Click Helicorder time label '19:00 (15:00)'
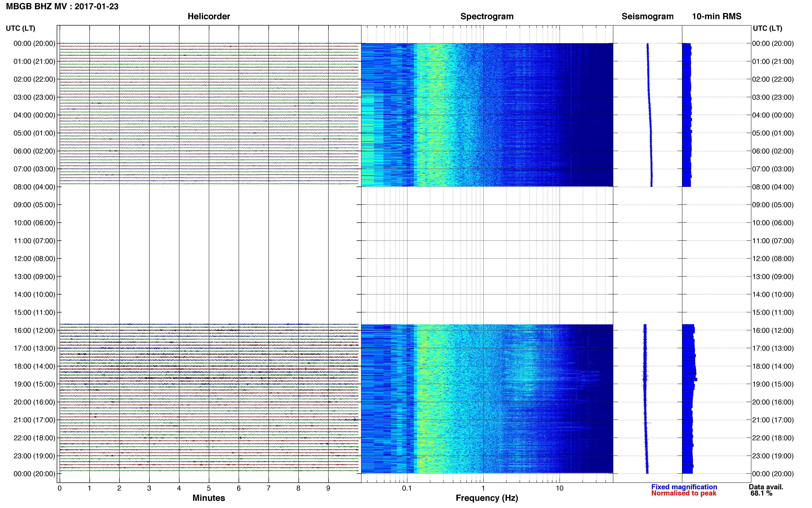 point(34,384)
